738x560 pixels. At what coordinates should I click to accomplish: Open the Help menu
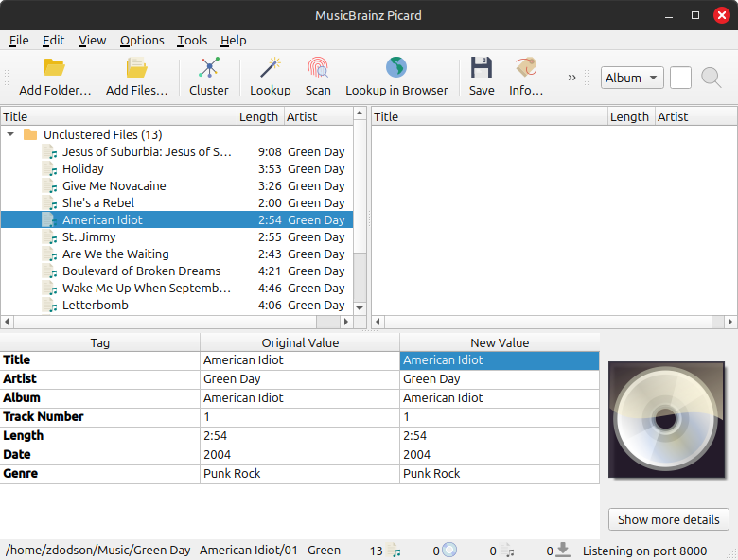tap(234, 41)
